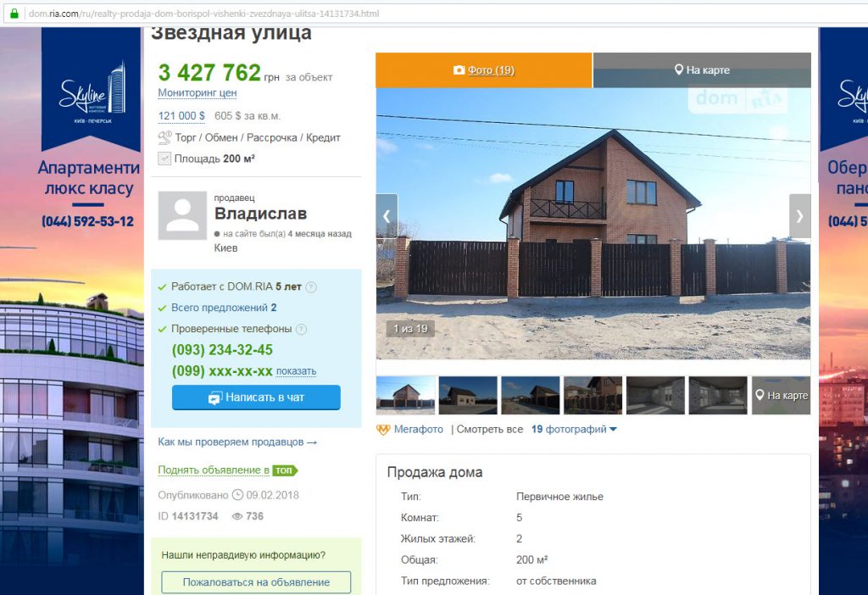Click the secure padlock icon in address bar
The image size is (868, 595).
[x=14, y=14]
